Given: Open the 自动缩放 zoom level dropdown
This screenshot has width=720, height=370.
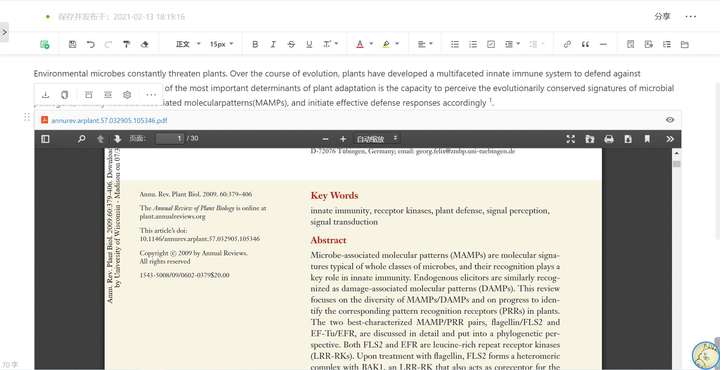Looking at the screenshot, I should tap(377, 139).
